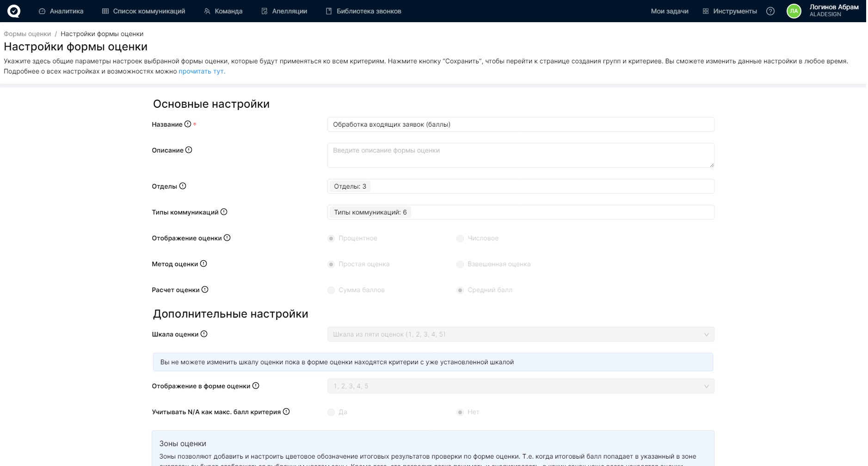This screenshot has width=868, height=466.
Task: Click the ALADESIGN account label
Action: [825, 14]
